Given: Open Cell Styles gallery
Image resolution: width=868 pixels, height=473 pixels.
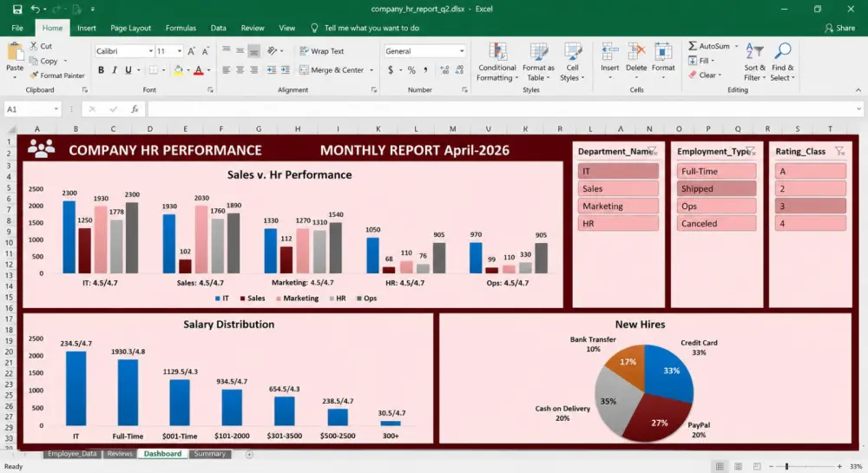Looking at the screenshot, I should pos(572,62).
